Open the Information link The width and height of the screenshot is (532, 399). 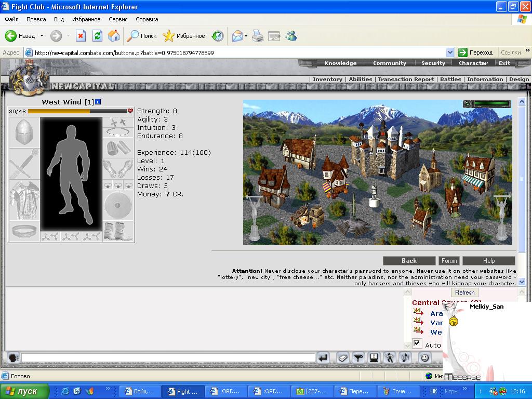point(485,79)
